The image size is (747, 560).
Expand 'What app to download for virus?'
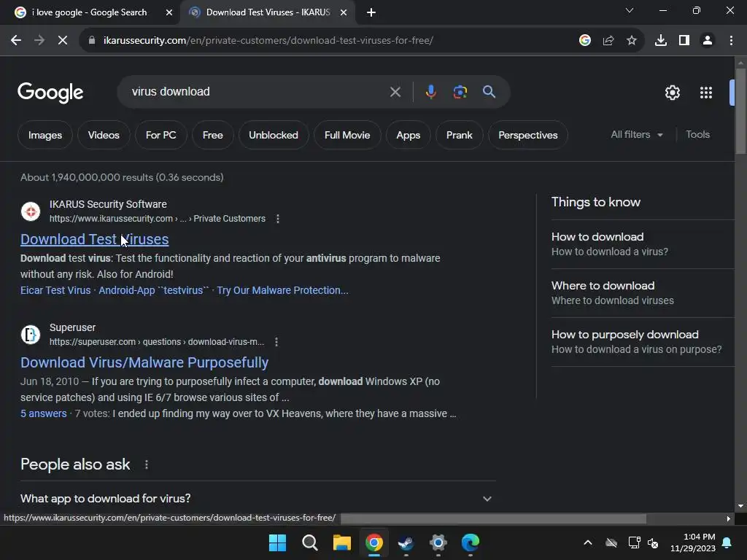coord(258,499)
